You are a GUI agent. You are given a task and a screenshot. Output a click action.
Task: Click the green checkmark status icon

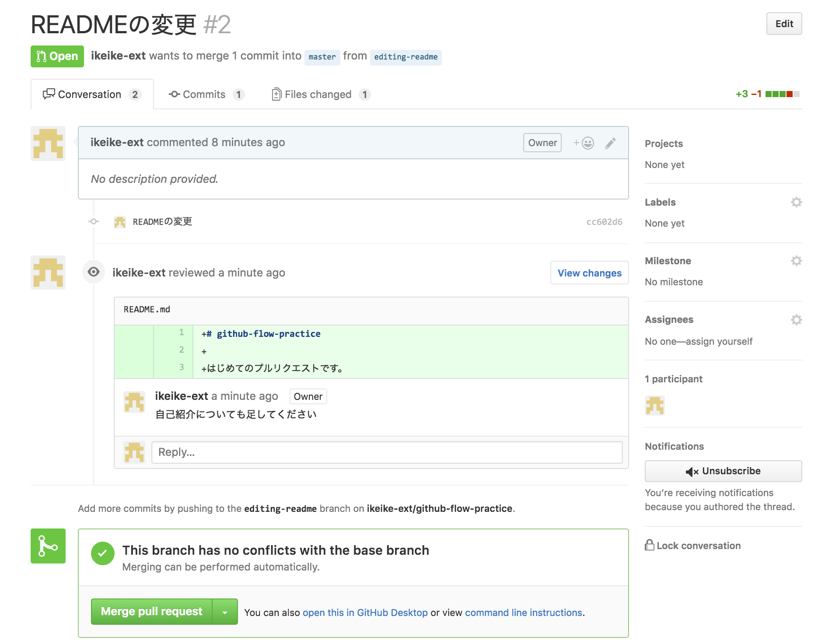click(x=102, y=553)
